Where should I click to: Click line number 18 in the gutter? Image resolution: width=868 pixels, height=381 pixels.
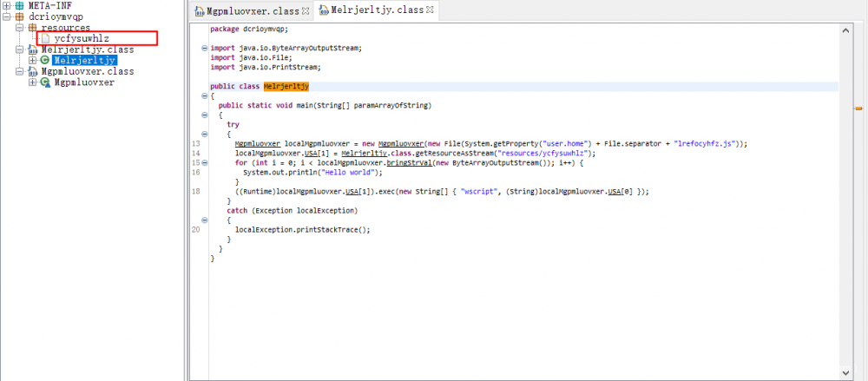[x=195, y=192]
